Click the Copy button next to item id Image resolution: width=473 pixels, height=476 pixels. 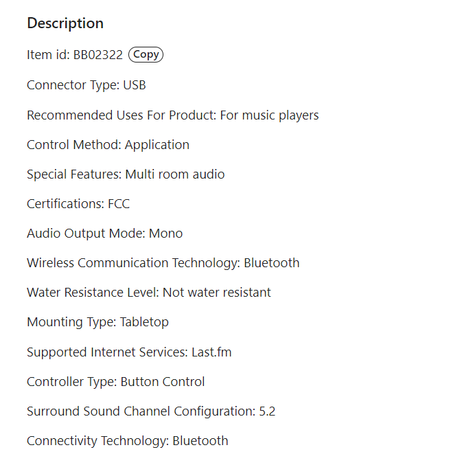point(146,55)
